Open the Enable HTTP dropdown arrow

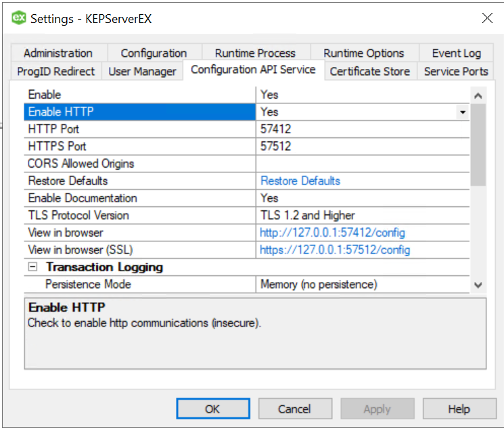[x=463, y=112]
